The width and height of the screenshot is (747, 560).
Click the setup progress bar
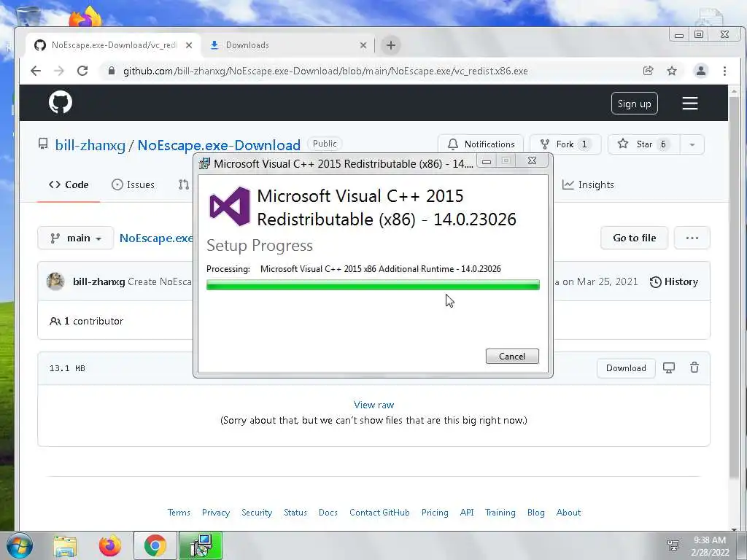coord(373,285)
